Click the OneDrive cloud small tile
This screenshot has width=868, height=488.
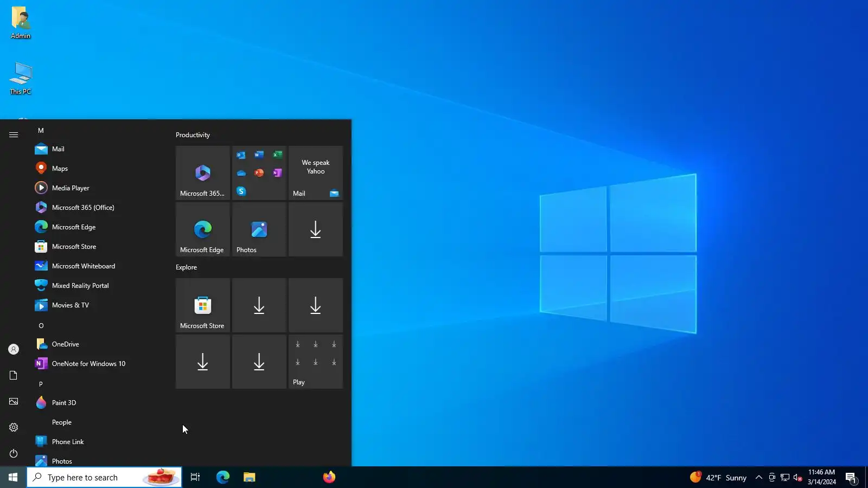point(241,173)
